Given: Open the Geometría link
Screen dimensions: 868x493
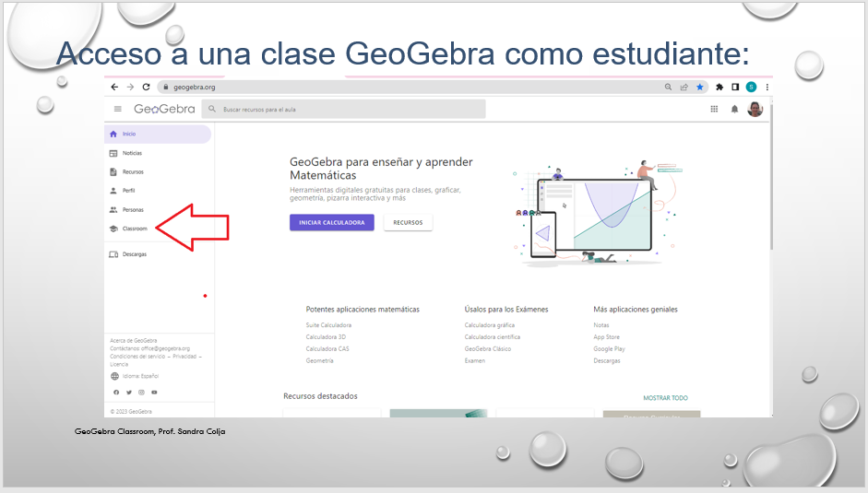Looking at the screenshot, I should 319,360.
